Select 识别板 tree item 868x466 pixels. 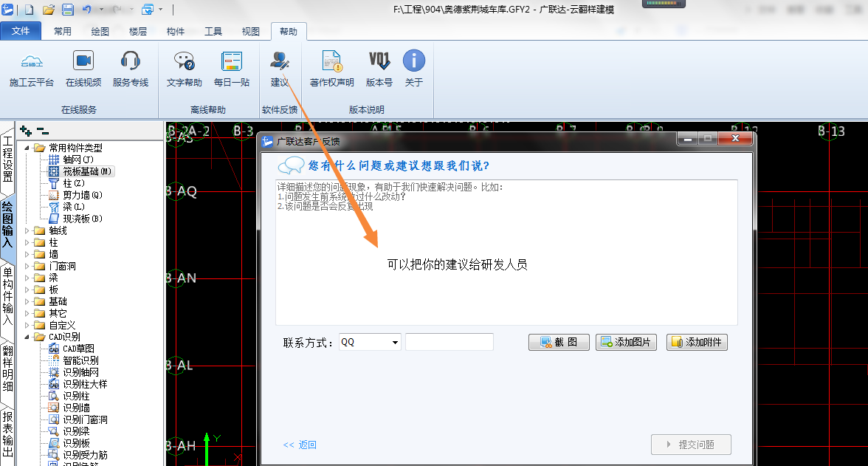[76, 443]
